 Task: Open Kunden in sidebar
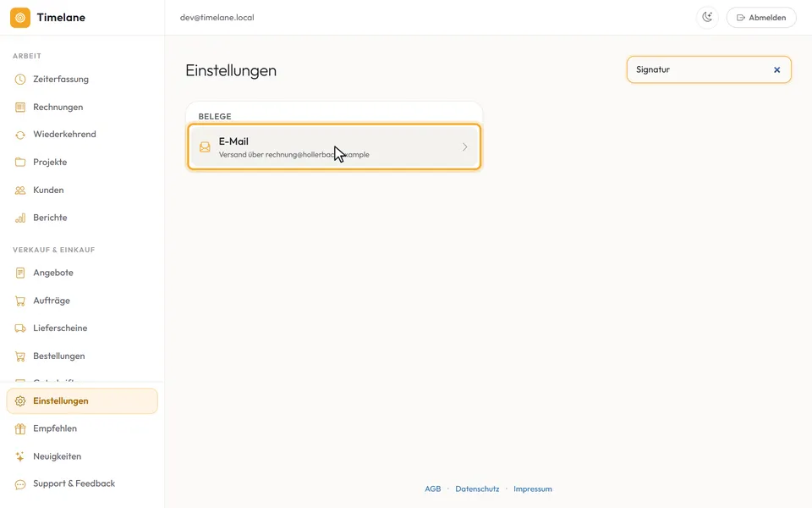point(82,190)
